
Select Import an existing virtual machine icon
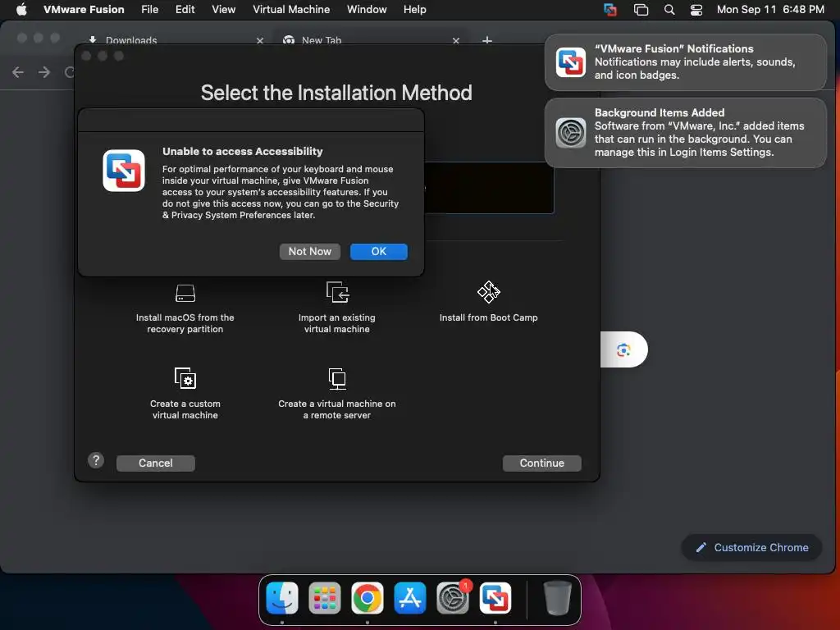tap(337, 292)
